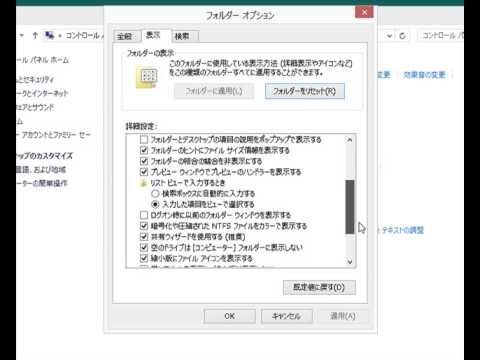Open the 言語、および地域 sidebar link
This screenshot has width=480, height=360.
pyautogui.click(x=41, y=170)
